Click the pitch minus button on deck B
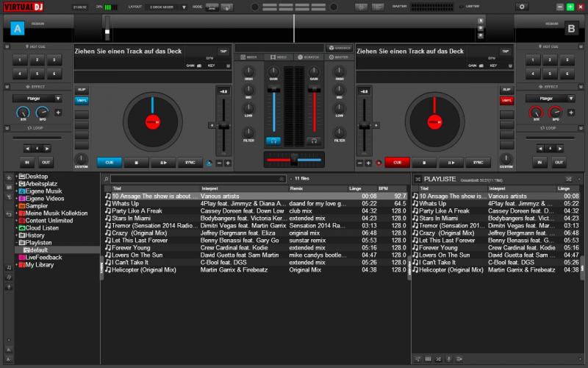This screenshot has height=368, width=588. pyautogui.click(x=359, y=163)
